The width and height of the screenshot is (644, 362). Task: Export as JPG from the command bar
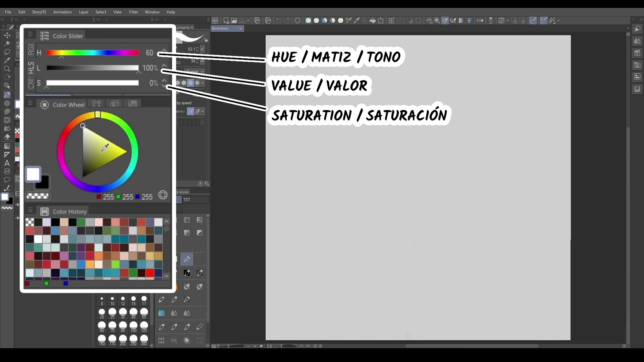point(257,20)
